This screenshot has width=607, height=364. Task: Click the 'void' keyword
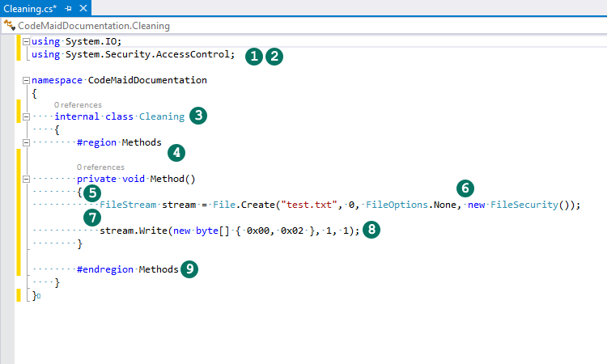[134, 179]
